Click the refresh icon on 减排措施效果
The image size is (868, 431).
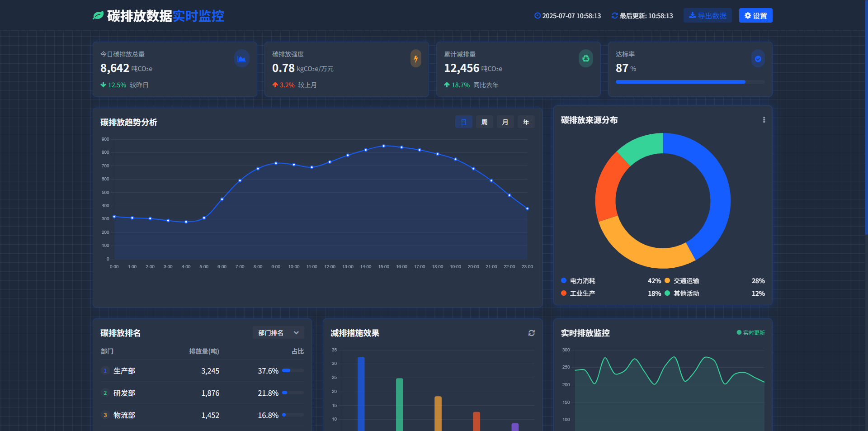point(532,333)
